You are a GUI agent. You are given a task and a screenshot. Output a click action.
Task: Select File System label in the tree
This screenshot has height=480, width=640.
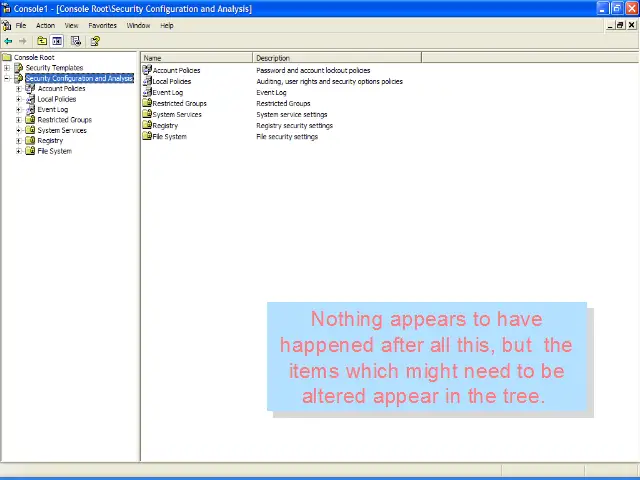pyautogui.click(x=55, y=151)
